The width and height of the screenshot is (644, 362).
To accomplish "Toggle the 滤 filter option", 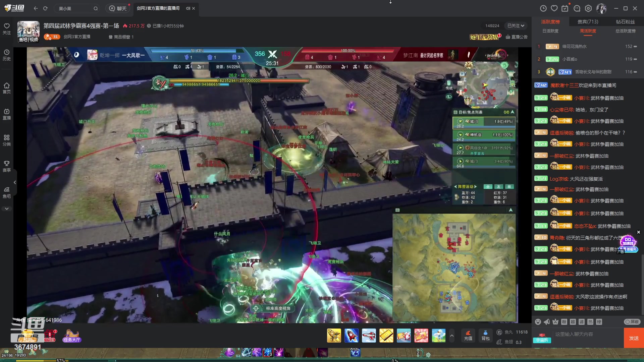I will coord(582,322).
